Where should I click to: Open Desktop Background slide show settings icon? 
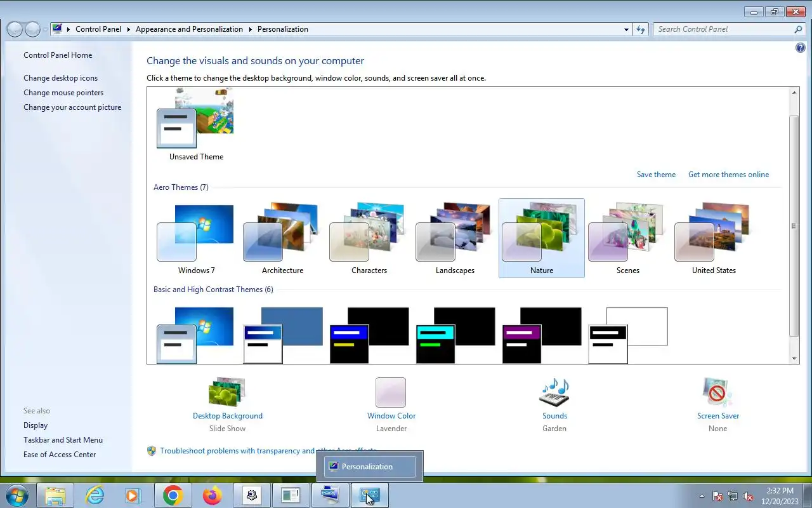(x=227, y=392)
